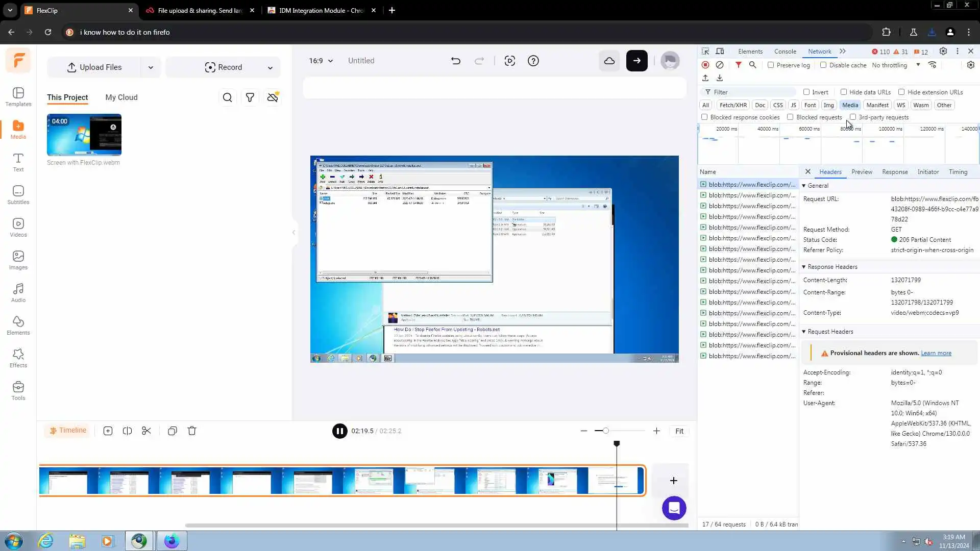
Task: Click the timeline zoom slider handle
Action: pyautogui.click(x=606, y=431)
